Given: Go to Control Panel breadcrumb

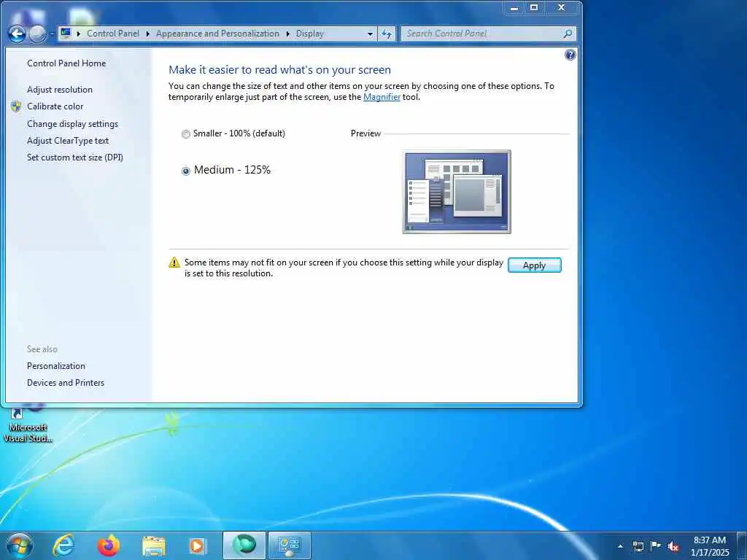Looking at the screenshot, I should pos(113,34).
